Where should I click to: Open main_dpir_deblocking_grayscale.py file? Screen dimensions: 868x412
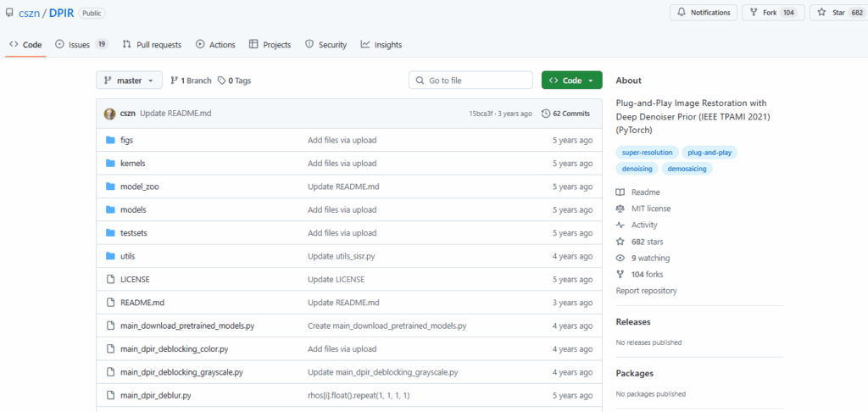[181, 373]
